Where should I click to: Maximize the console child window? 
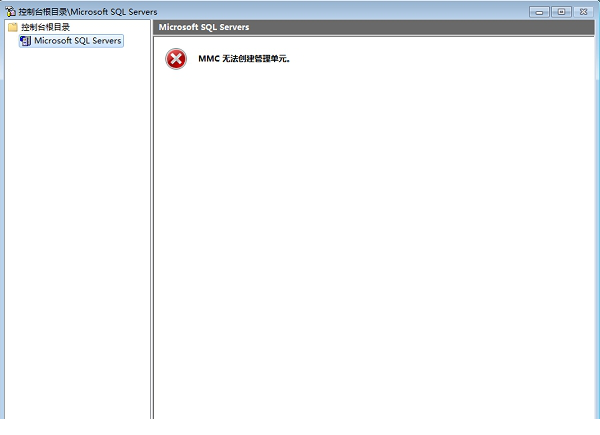tap(561, 12)
